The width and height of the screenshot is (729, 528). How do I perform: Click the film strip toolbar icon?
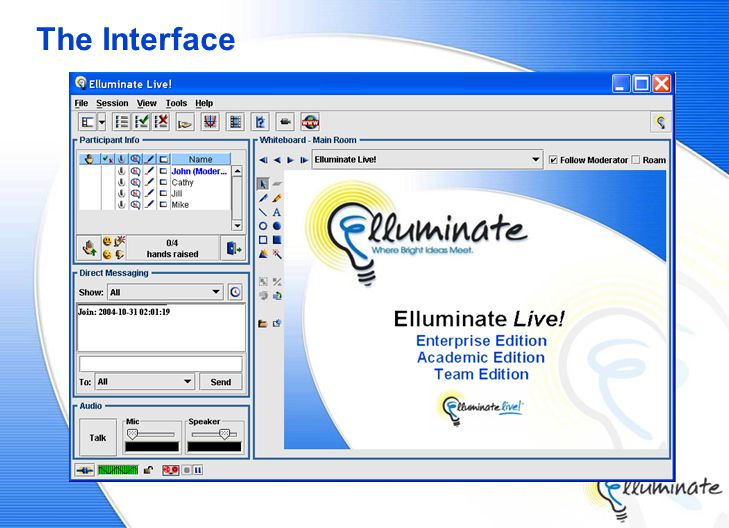coord(235,122)
